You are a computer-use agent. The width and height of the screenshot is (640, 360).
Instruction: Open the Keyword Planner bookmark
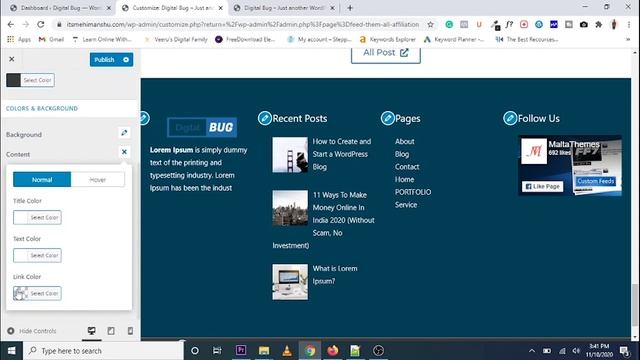pyautogui.click(x=454, y=40)
